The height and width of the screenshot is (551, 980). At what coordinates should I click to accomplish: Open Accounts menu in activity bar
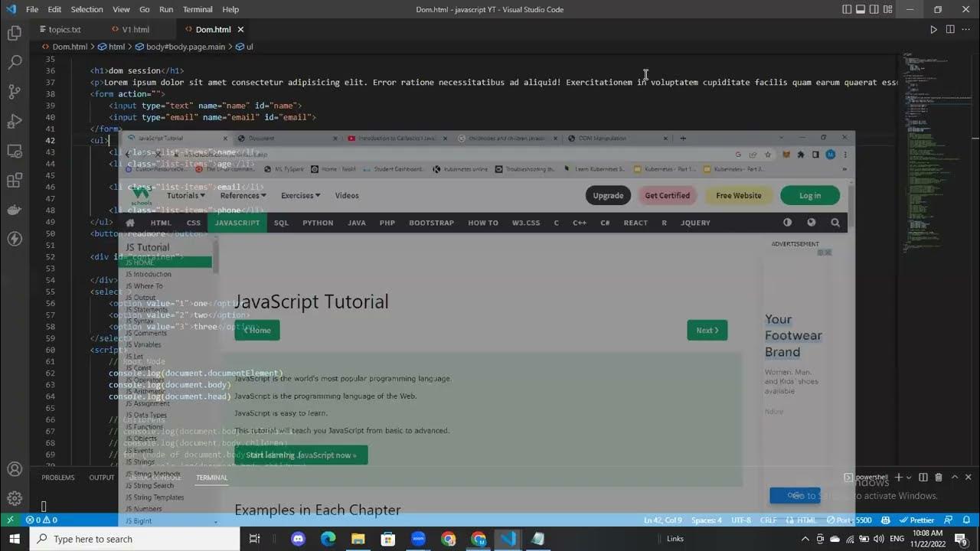tap(15, 469)
